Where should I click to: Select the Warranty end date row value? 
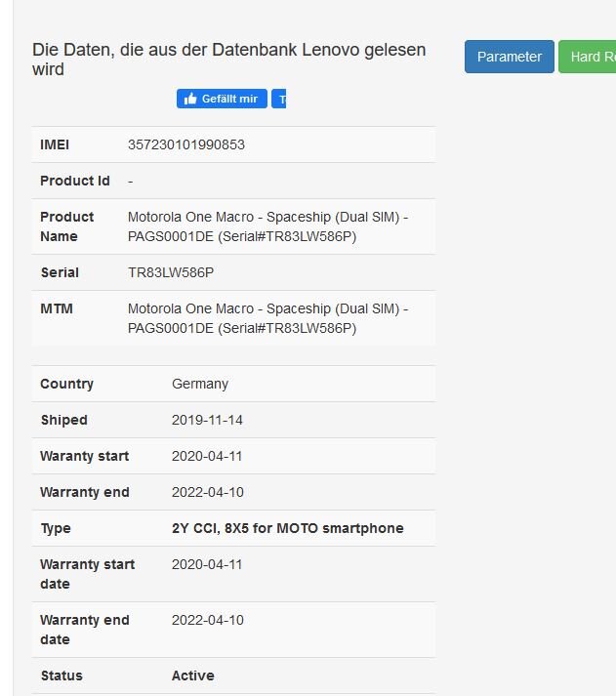point(208,620)
